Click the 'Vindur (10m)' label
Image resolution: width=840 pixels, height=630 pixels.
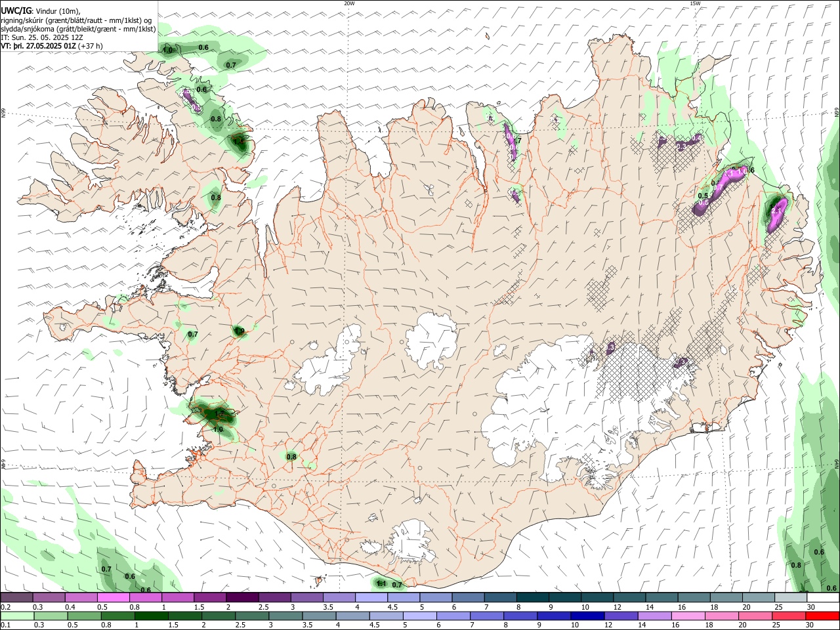pyautogui.click(x=58, y=11)
